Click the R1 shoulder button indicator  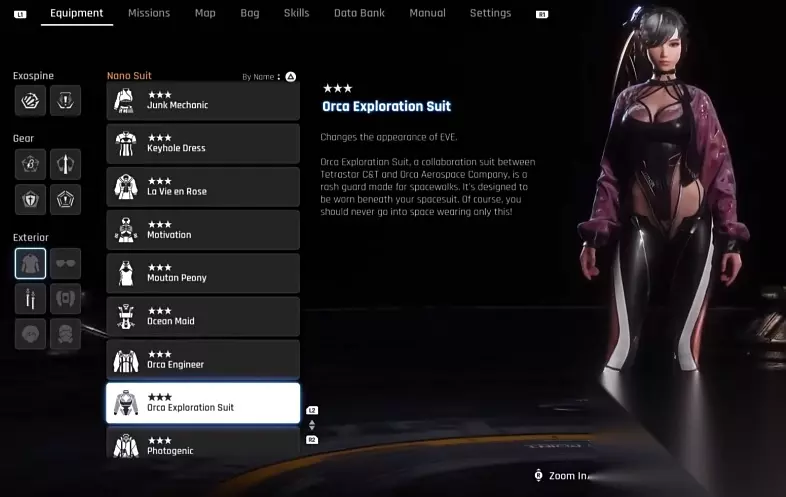click(542, 15)
